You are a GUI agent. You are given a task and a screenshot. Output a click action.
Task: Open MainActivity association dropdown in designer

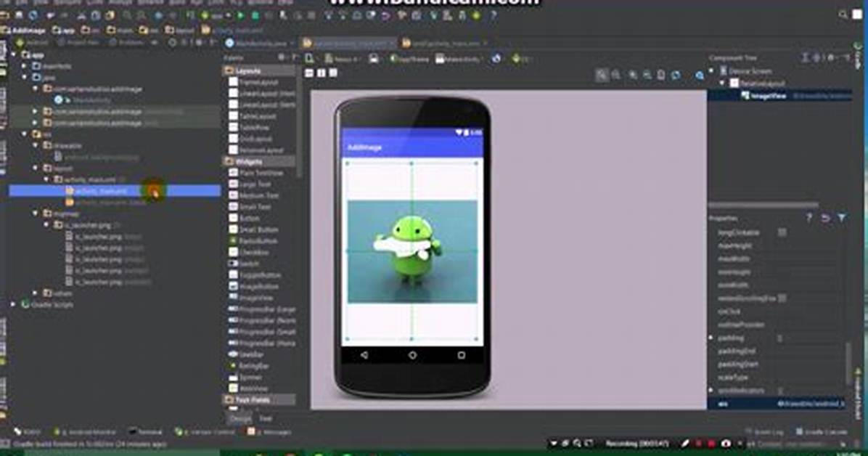point(459,59)
